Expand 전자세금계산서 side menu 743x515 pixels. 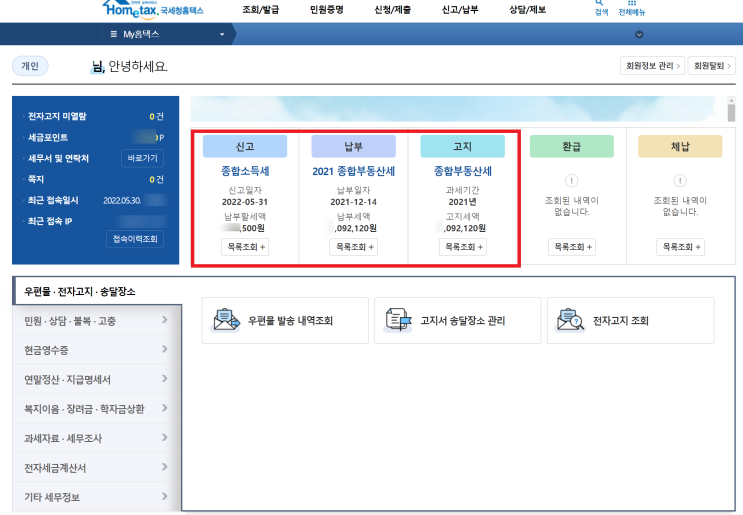97,468
